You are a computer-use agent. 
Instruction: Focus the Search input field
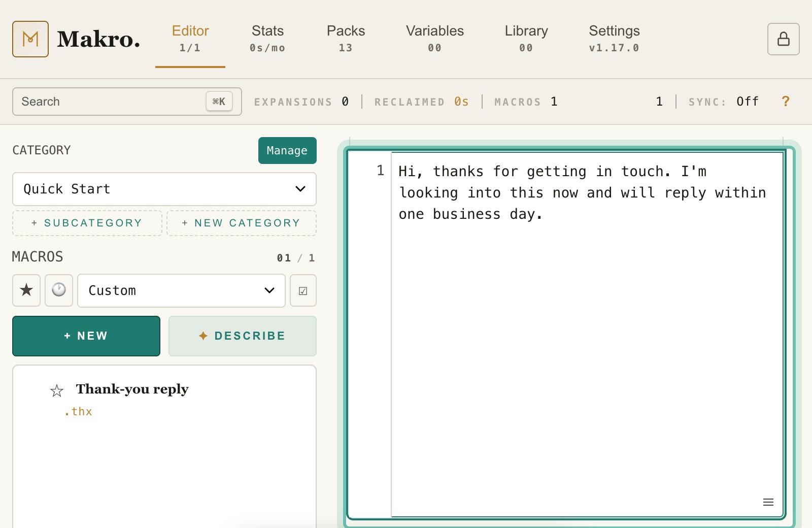(127, 102)
